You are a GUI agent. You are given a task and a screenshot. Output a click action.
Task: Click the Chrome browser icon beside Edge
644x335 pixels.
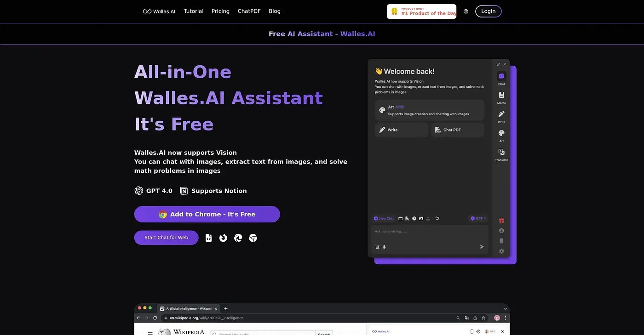point(253,238)
